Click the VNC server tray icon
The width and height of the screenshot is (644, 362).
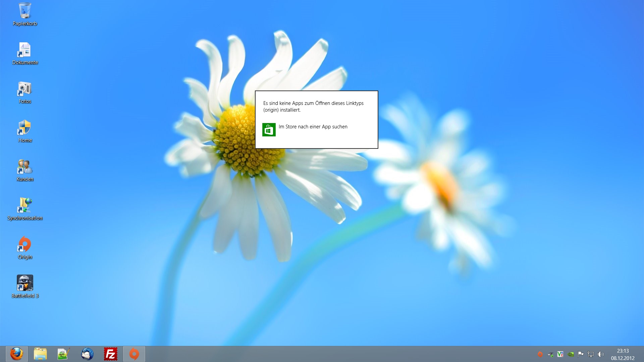[560, 354]
